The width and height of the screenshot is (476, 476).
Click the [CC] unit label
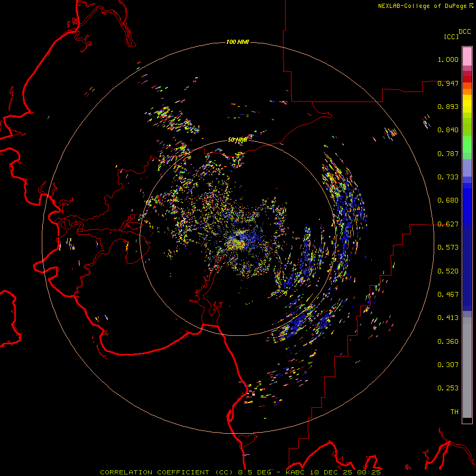pyautogui.click(x=451, y=36)
